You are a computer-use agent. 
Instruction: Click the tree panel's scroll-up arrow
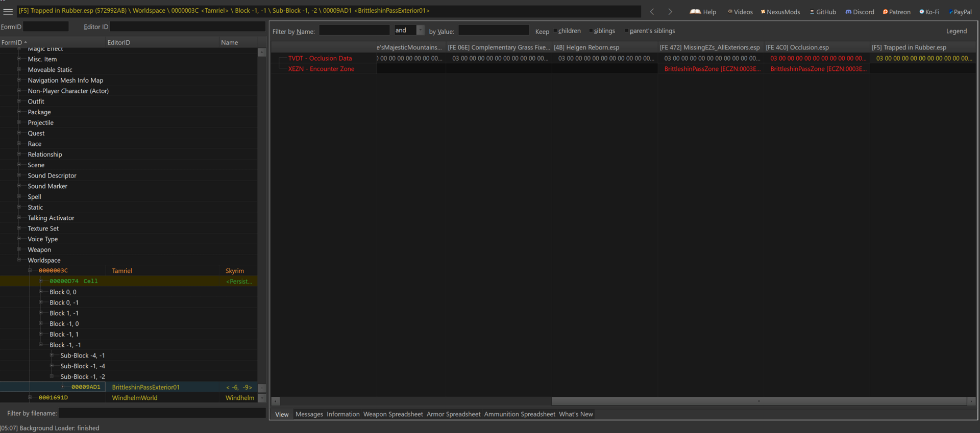point(262,53)
